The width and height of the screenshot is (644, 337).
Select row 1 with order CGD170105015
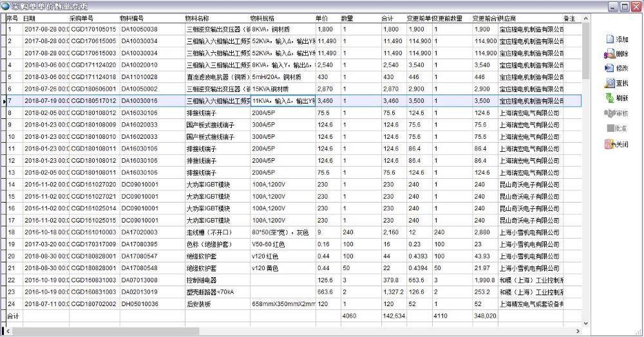93,30
